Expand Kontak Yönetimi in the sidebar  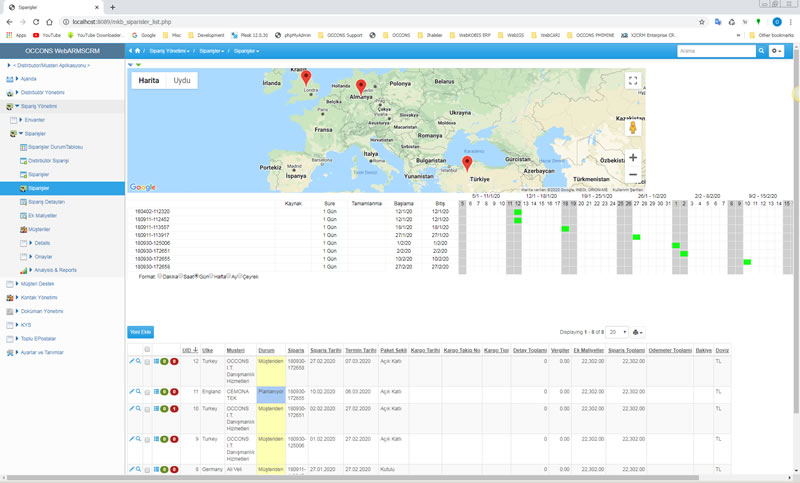(x=17, y=297)
